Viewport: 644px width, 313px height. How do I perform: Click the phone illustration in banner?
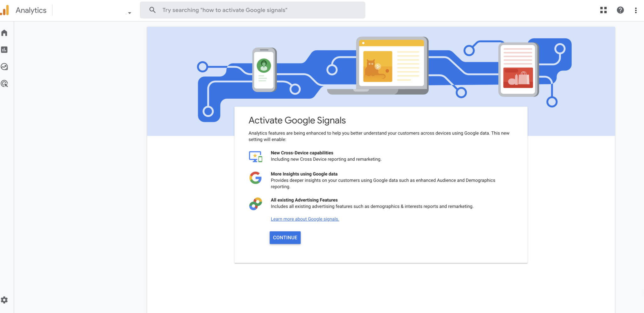(264, 70)
